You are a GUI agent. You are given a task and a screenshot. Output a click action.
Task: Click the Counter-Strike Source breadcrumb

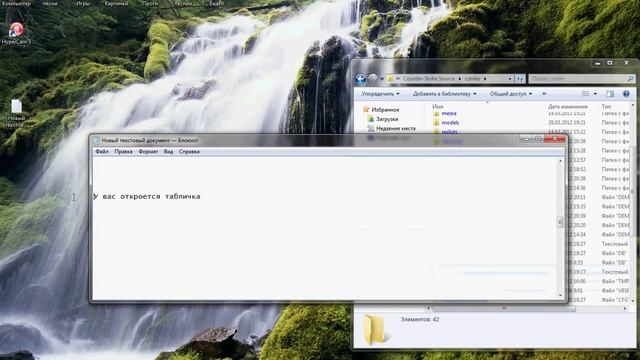pyautogui.click(x=429, y=78)
